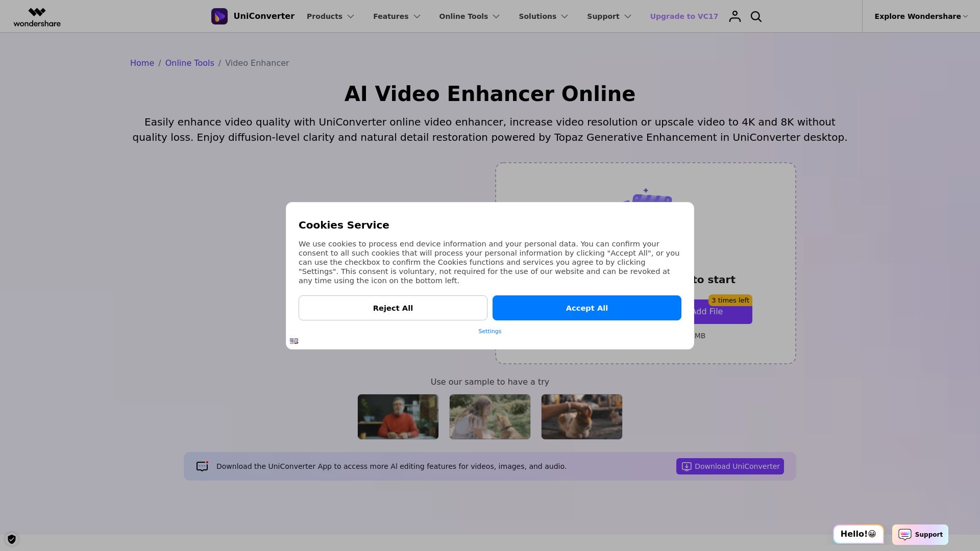Select the man in red sweater sample

[398, 416]
